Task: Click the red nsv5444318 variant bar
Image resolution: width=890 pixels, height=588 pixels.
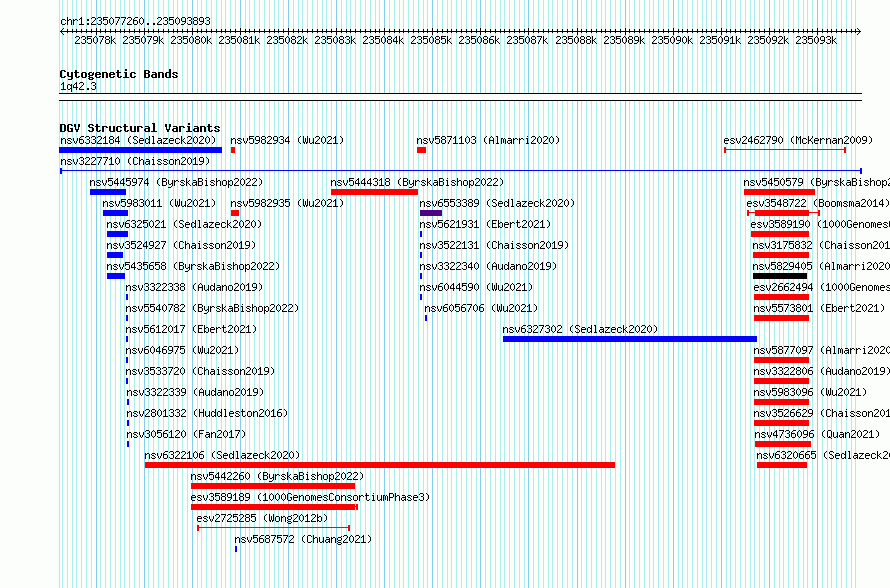Action: 374,192
